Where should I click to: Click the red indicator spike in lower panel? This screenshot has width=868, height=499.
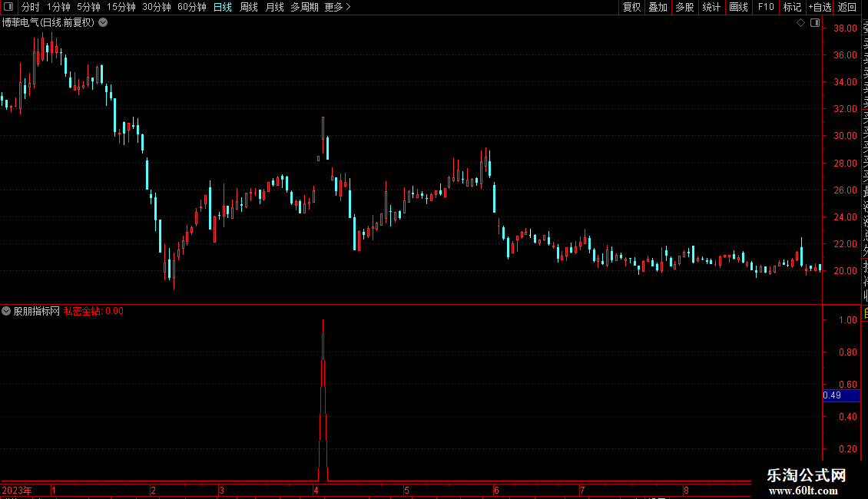[x=323, y=400]
